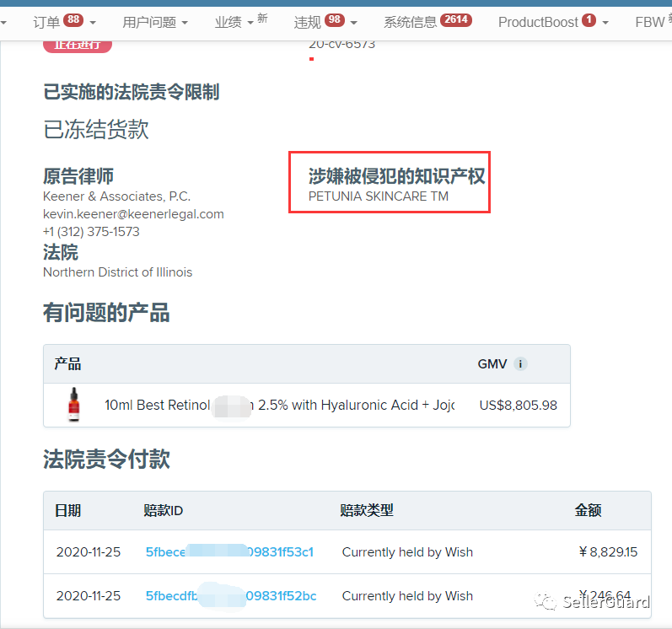Click the ProductBoost notification badge
Screen dimensions: 672x629
[589, 19]
